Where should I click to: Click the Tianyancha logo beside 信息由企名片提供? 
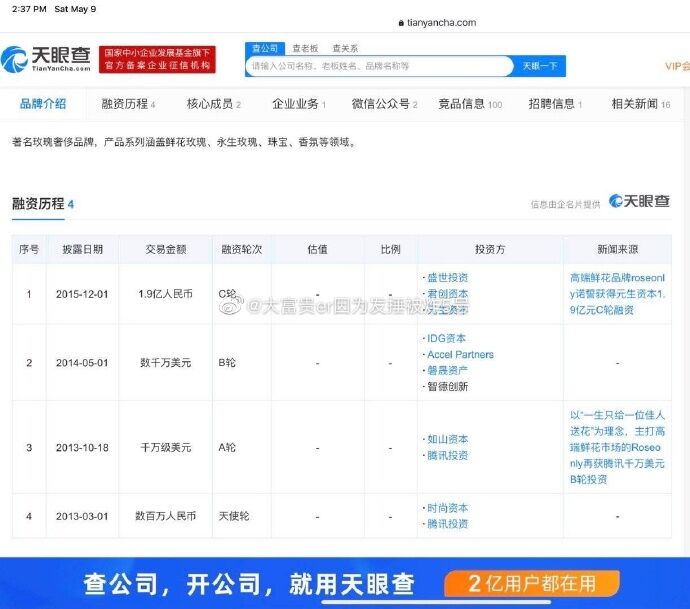coord(639,201)
